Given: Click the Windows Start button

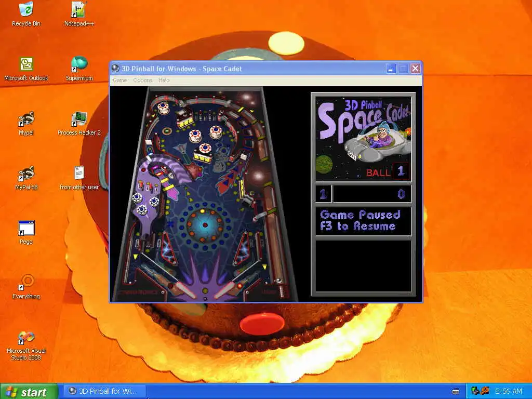Looking at the screenshot, I should click(x=29, y=392).
